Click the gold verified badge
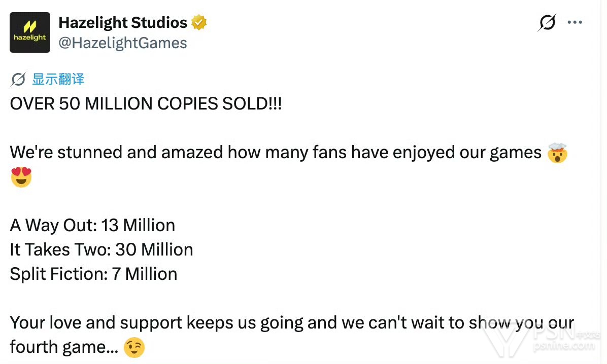This screenshot has width=607, height=364. (199, 23)
